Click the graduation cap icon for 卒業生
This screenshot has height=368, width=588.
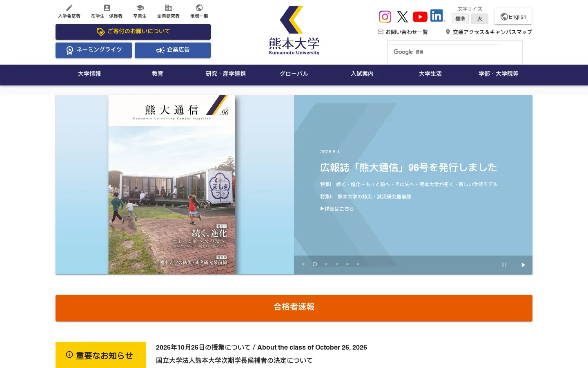[x=140, y=8]
